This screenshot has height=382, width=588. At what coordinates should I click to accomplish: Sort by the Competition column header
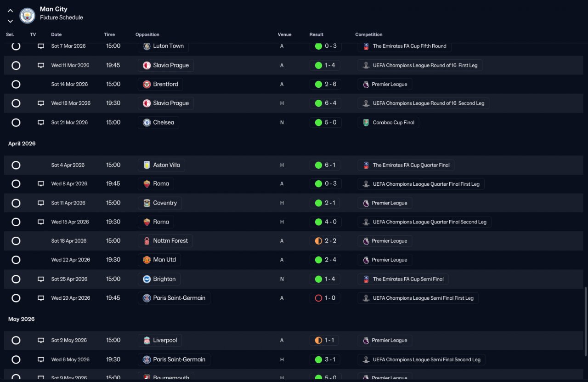tap(368, 34)
